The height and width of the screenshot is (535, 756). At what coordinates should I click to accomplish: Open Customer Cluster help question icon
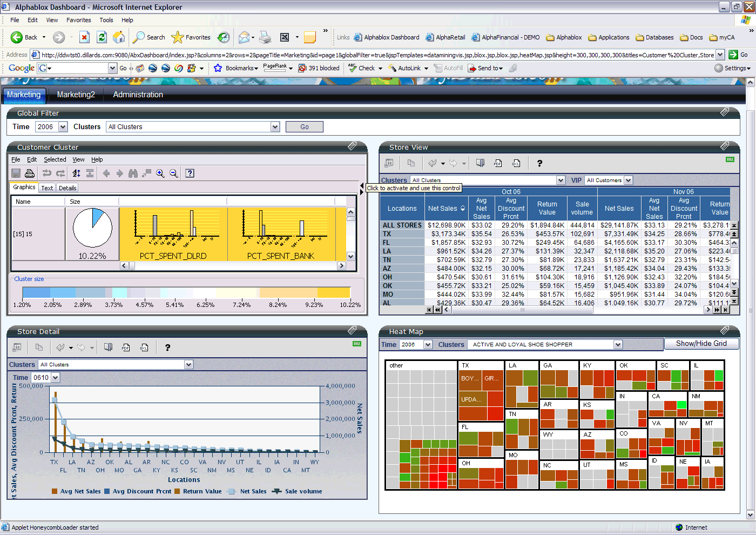190,173
